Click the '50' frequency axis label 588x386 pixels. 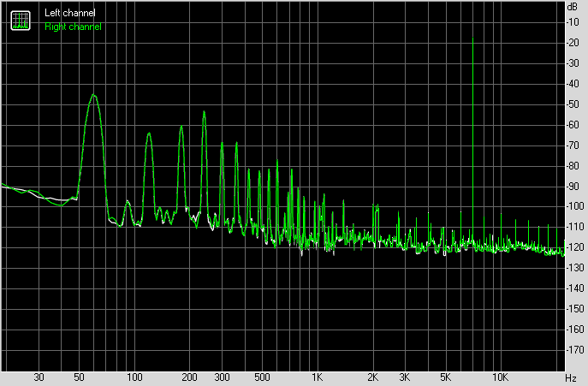coord(79,377)
